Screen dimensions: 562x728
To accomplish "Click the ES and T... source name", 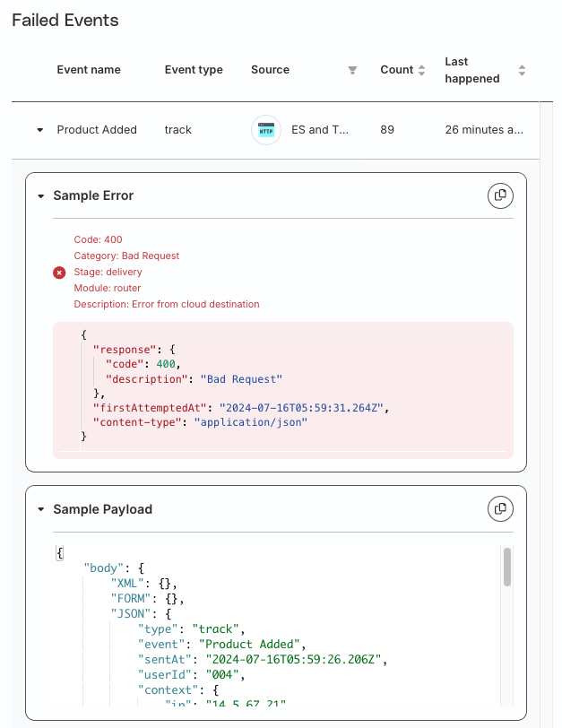I will 320,129.
